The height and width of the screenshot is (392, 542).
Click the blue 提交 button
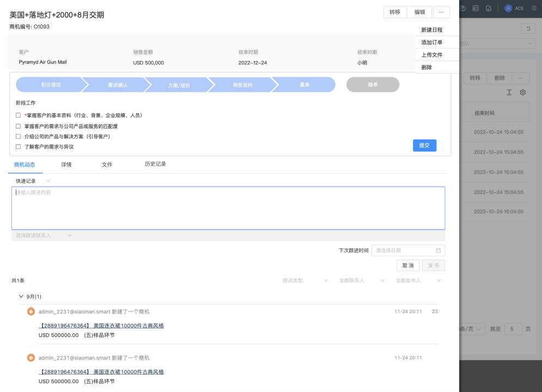pyautogui.click(x=424, y=145)
